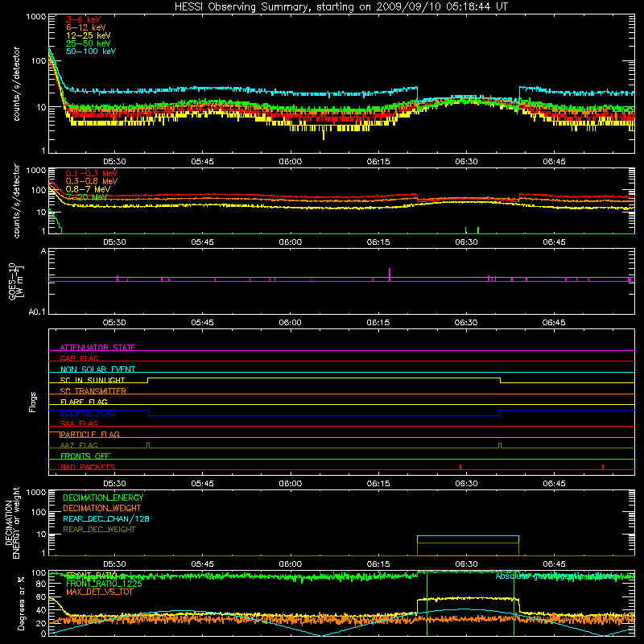Click counts/s/detector axis title of keV panel

pos(16,84)
